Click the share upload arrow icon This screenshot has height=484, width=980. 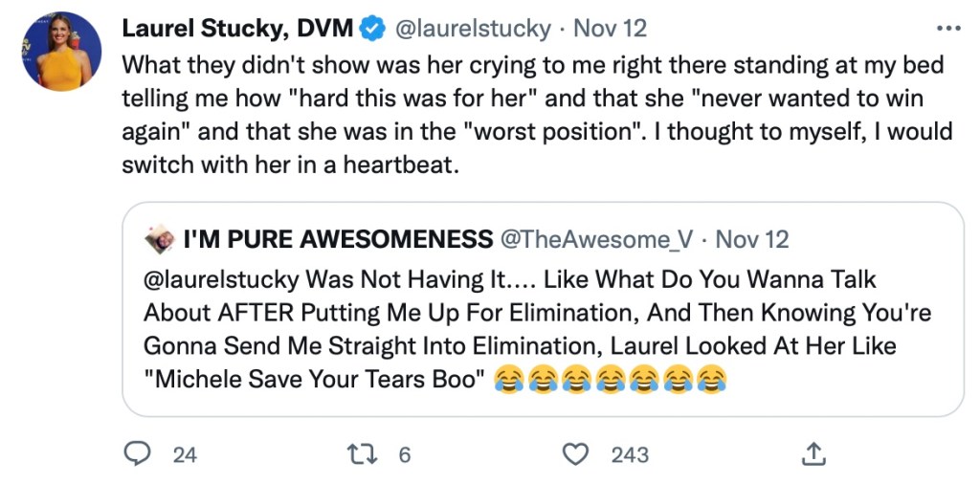point(813,454)
